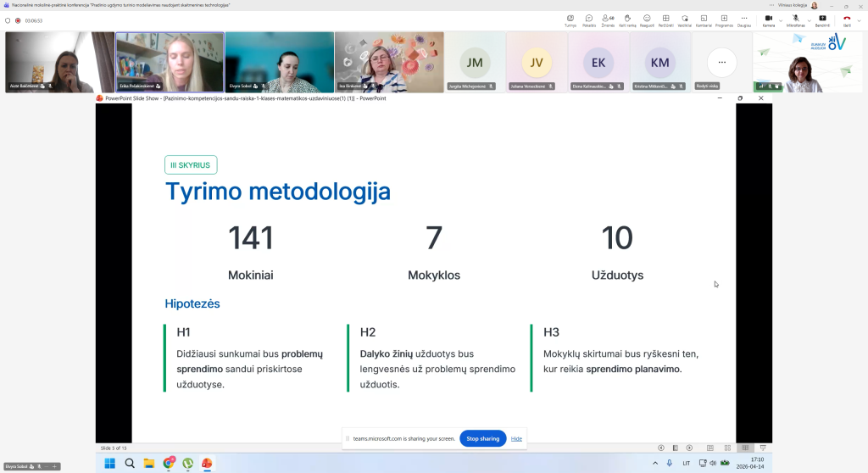Open the Turinys content menu item
Screen dimensions: 868x473
pyautogui.click(x=570, y=19)
